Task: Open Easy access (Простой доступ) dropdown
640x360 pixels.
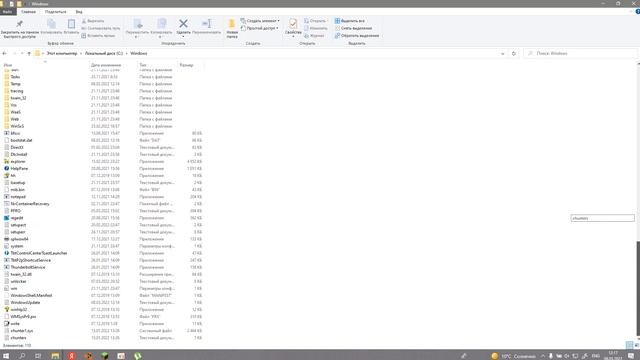Action: pos(260,28)
